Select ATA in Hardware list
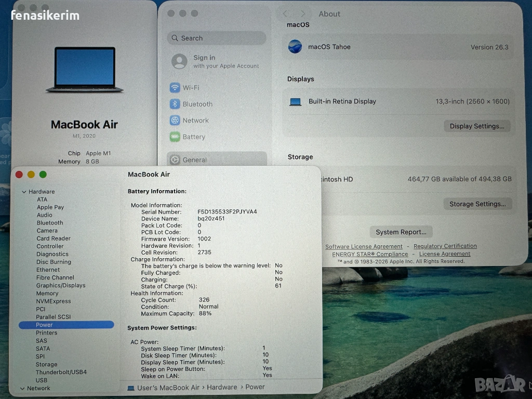Viewport: 532px width, 399px height. (42, 199)
